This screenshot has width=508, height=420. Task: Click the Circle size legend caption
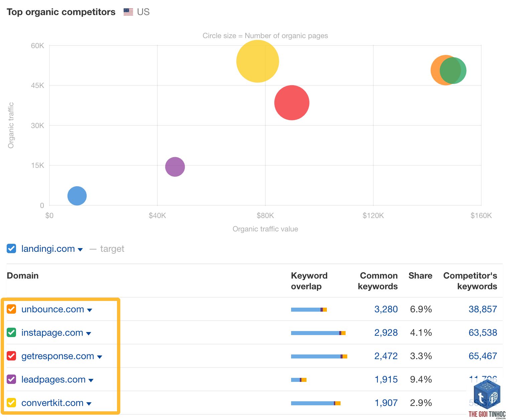pos(265,36)
